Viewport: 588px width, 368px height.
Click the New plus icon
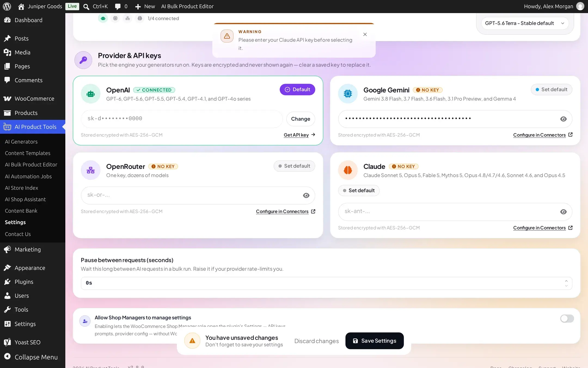[138, 7]
